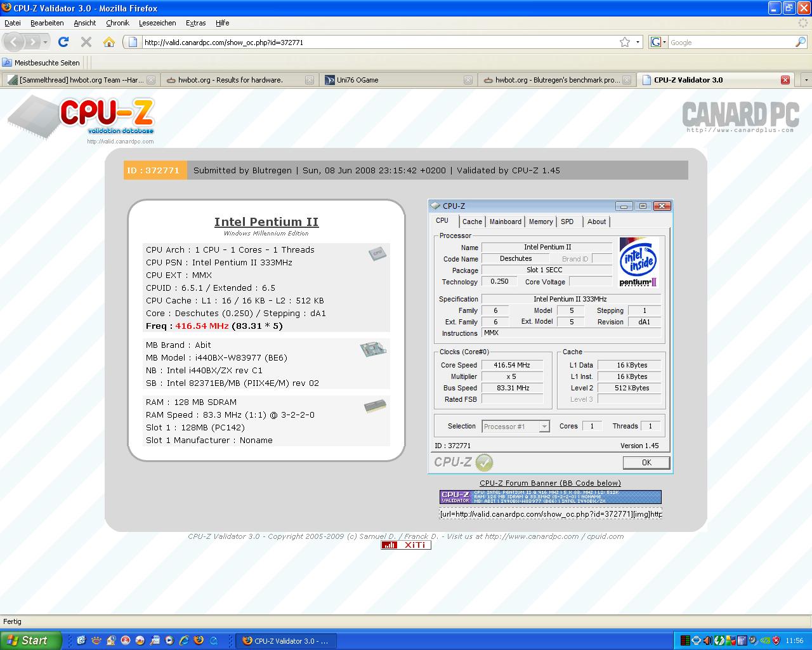Click the XiTi statistics badge
The height and width of the screenshot is (650, 812).
click(x=406, y=545)
